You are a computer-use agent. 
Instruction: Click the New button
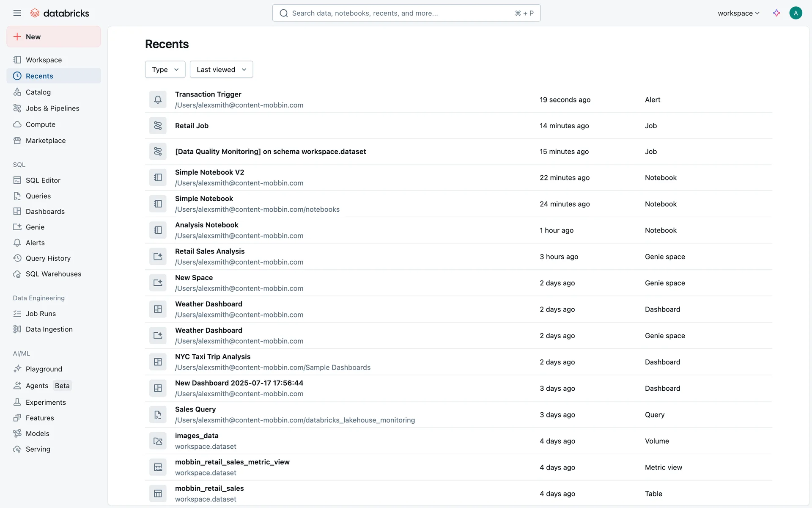click(54, 37)
